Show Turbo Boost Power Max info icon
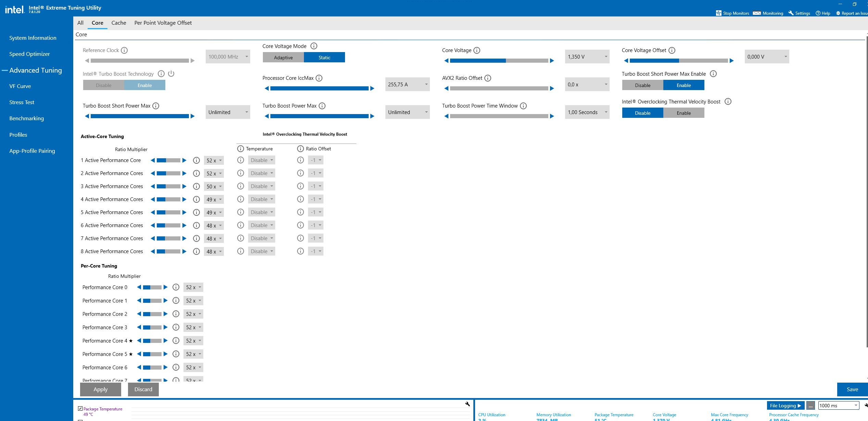The width and height of the screenshot is (868, 421). [x=322, y=106]
